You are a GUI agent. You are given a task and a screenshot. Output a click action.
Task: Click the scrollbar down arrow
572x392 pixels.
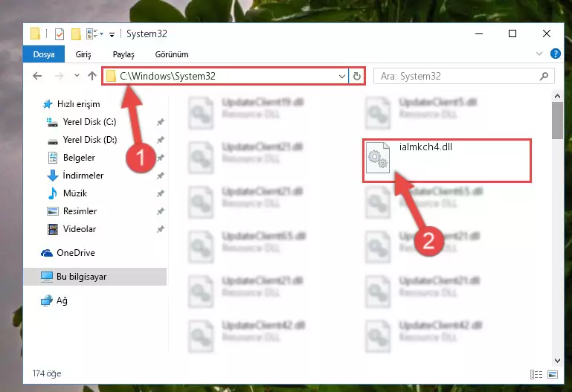[557, 360]
